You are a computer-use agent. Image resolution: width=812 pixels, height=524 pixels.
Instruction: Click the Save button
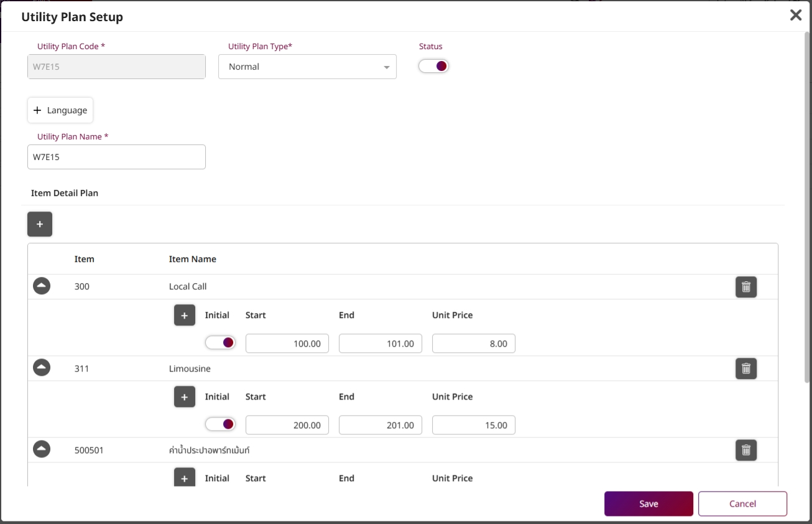pyautogui.click(x=648, y=504)
